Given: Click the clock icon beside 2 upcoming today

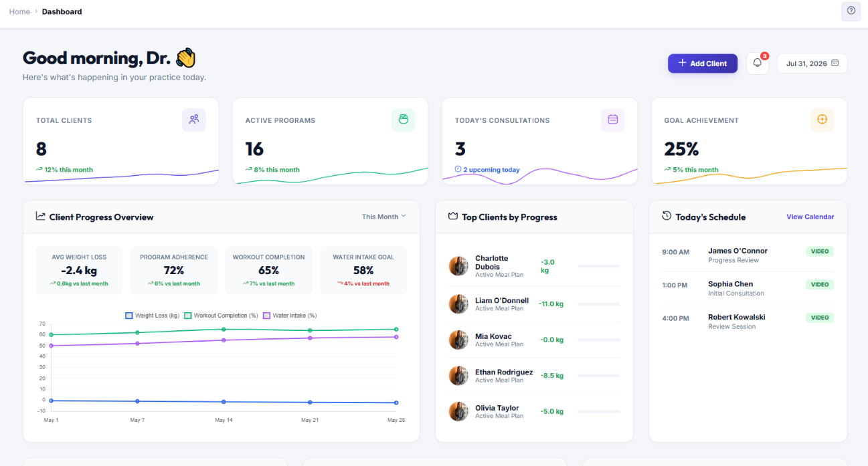Looking at the screenshot, I should coord(458,169).
